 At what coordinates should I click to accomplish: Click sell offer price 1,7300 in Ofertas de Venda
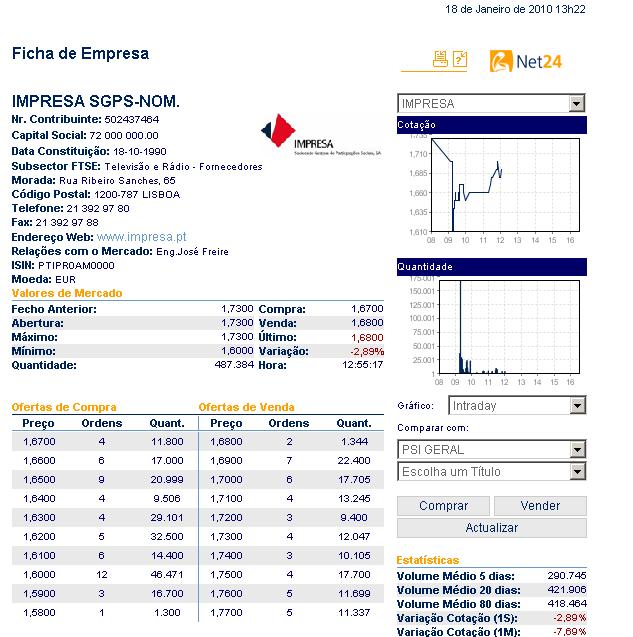(x=226, y=537)
